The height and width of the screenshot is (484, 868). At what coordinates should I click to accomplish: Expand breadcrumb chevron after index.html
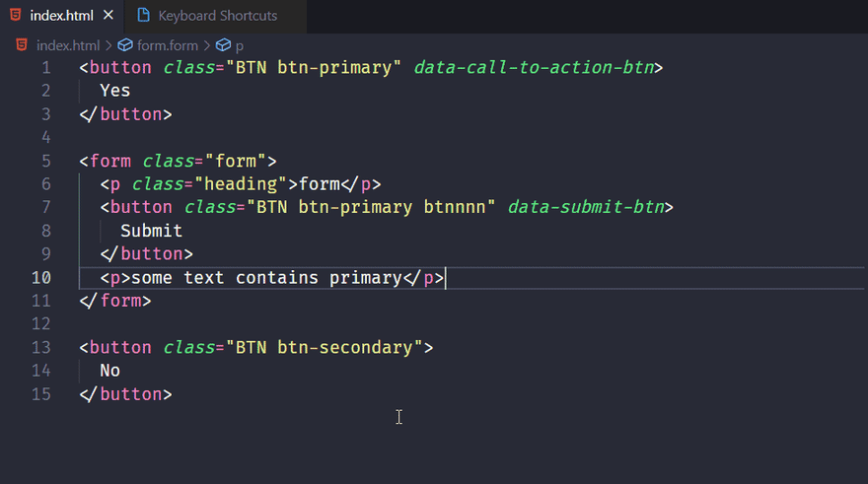coord(108,45)
